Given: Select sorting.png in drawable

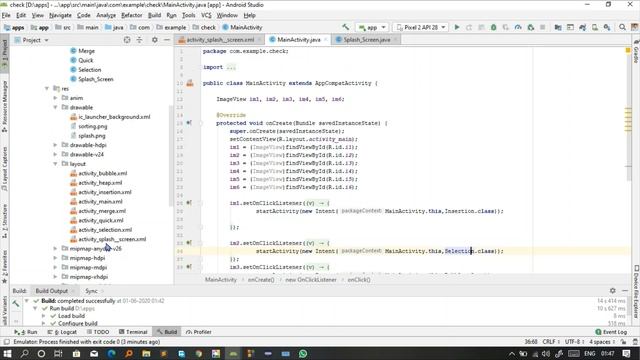Looking at the screenshot, I should (93, 126).
